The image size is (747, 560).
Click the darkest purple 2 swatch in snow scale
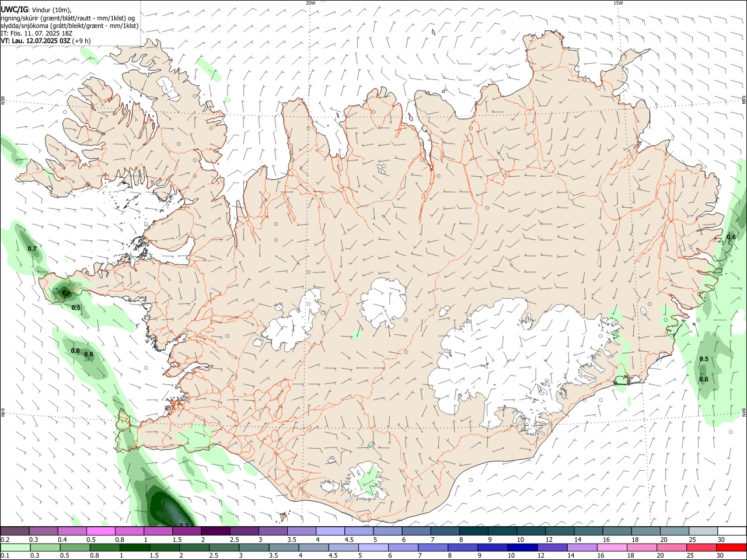coord(215,531)
